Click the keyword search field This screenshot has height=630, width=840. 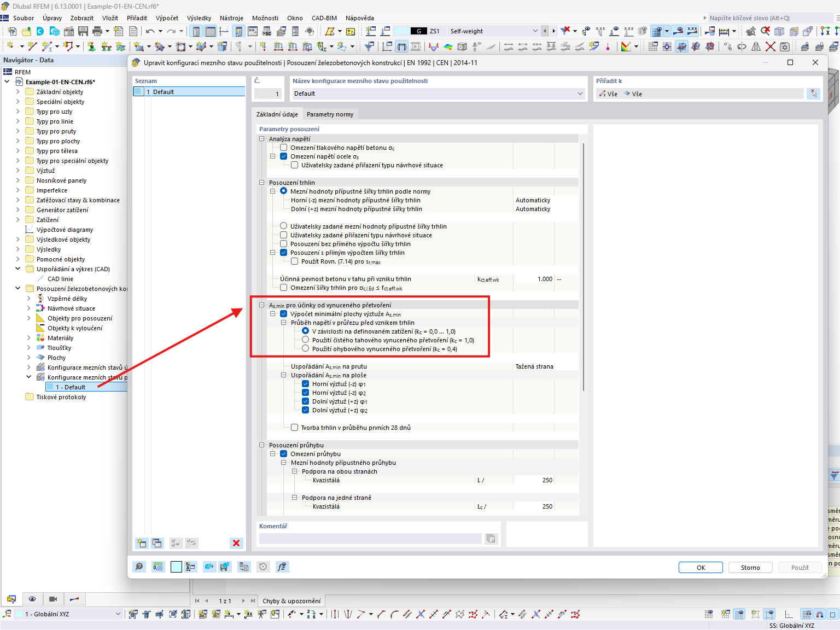[770, 18]
